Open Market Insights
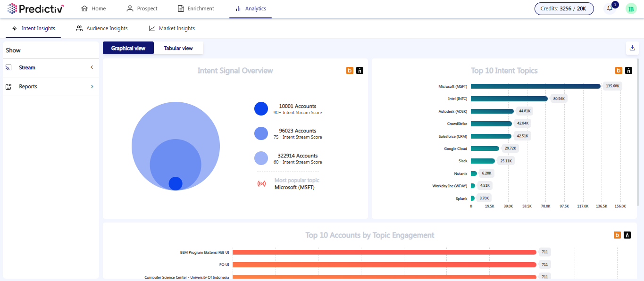Screen dimensions: 644x281 click(x=172, y=28)
